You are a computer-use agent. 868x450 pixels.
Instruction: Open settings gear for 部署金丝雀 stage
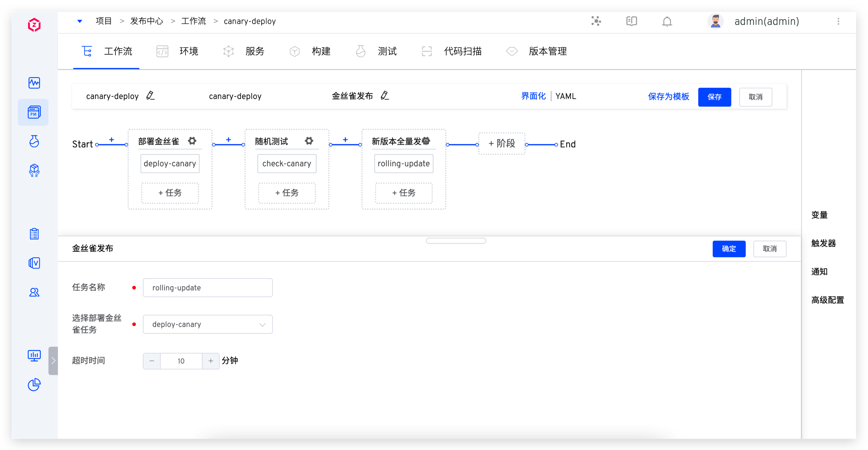[x=192, y=141]
